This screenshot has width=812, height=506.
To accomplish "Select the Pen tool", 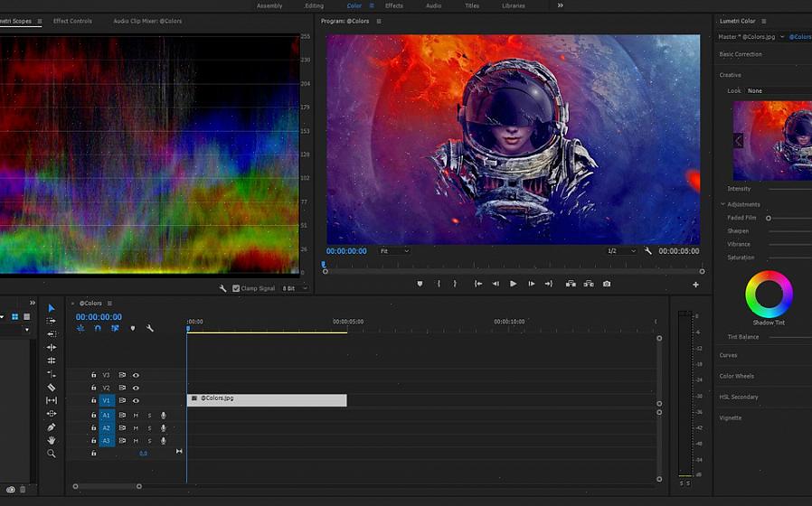I will (x=52, y=426).
